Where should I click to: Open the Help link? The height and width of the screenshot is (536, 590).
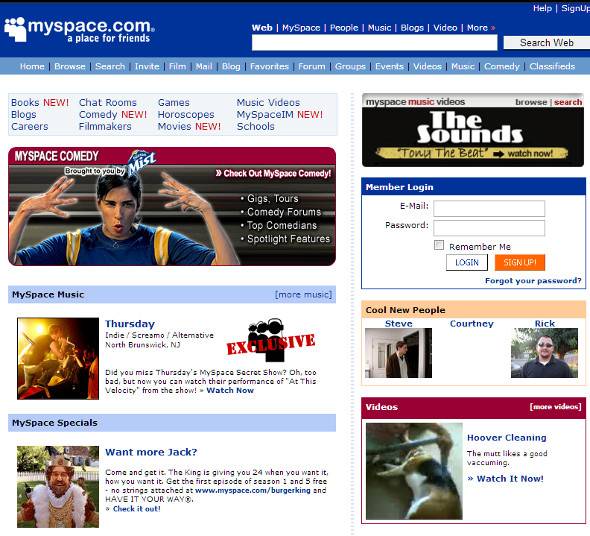542,8
